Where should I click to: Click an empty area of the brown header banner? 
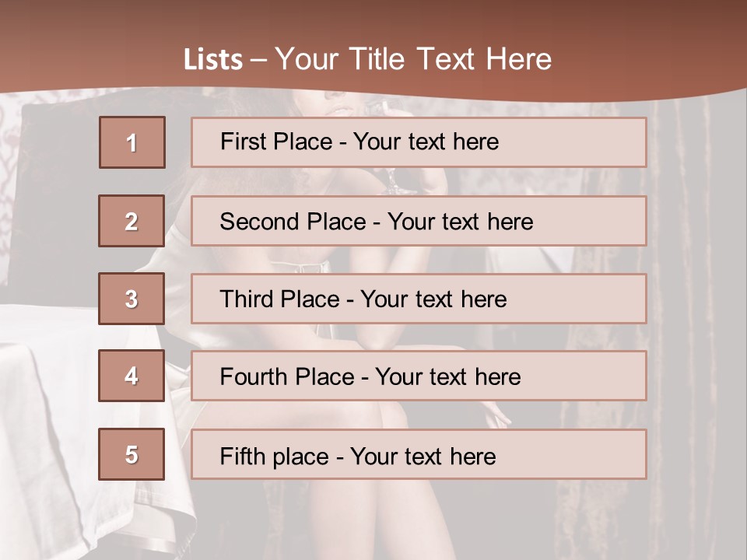661,39
